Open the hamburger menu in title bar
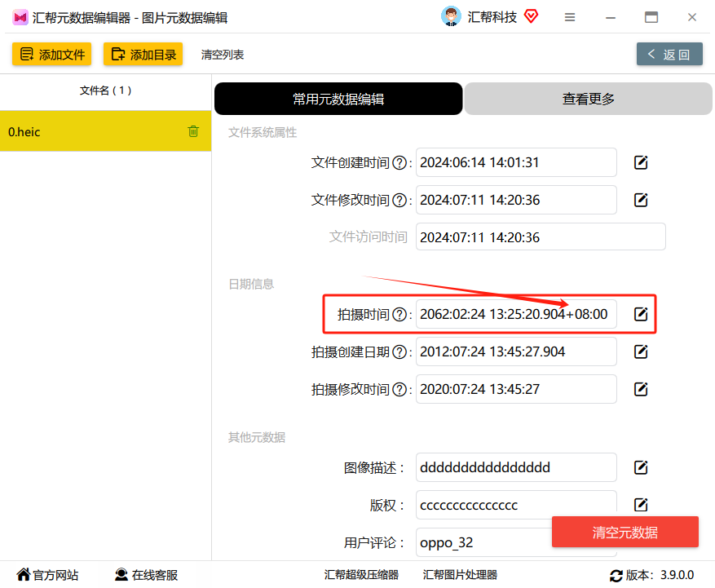The width and height of the screenshot is (715, 588). click(570, 17)
